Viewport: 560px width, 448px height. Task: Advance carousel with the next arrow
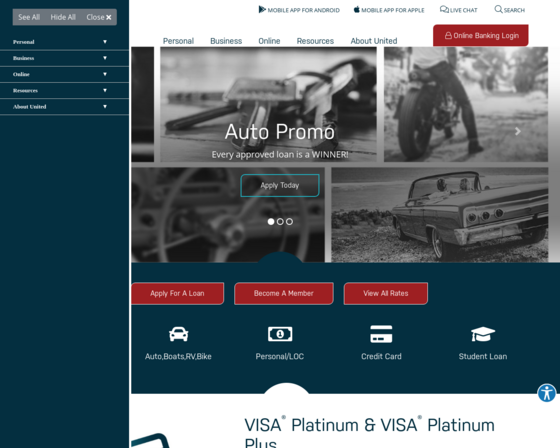tap(518, 131)
